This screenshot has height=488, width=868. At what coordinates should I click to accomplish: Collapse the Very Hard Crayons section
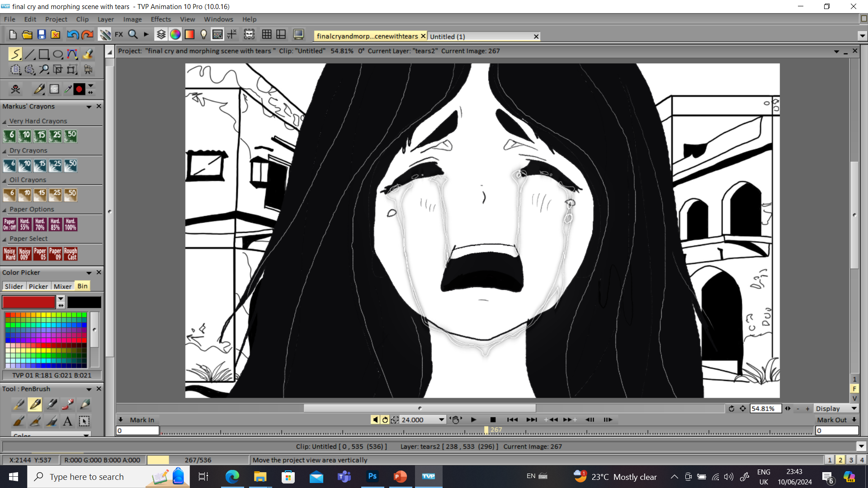5,122
